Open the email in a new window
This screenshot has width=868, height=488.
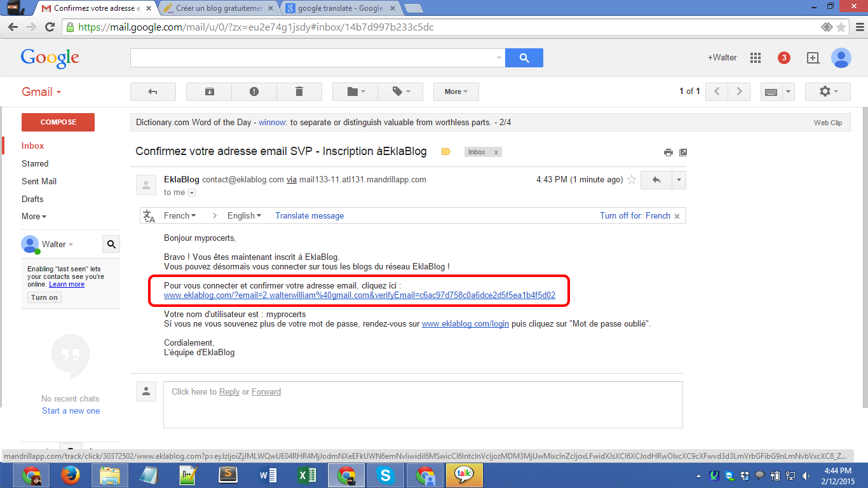tap(683, 152)
